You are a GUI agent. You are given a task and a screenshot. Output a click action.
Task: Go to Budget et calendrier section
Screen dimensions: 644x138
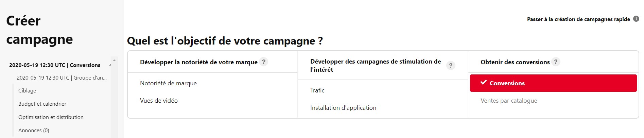(x=42, y=104)
